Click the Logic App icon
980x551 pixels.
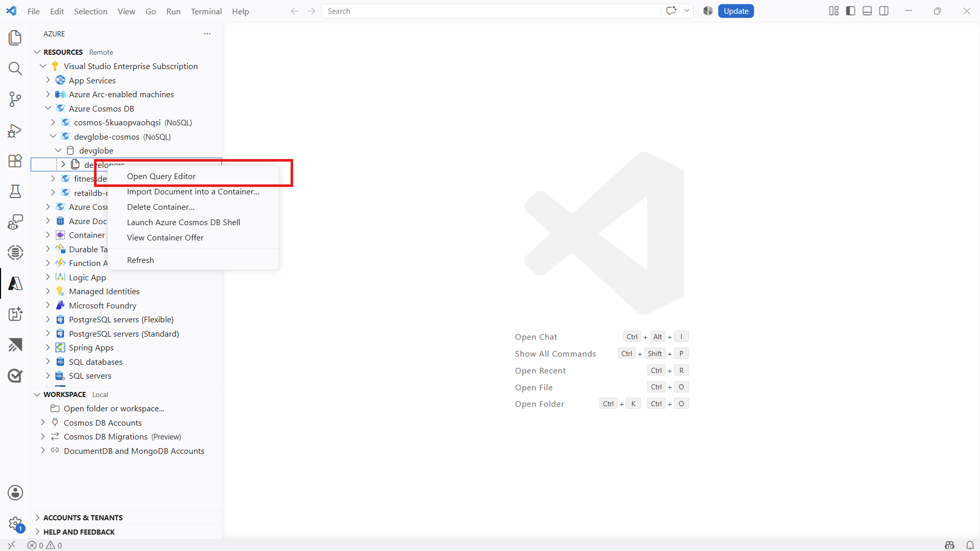click(60, 277)
